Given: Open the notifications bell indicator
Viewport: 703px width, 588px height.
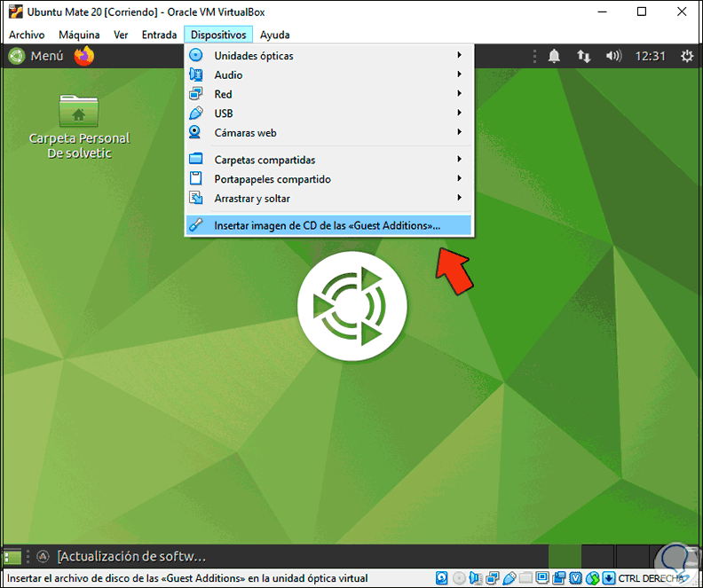Looking at the screenshot, I should coord(554,56).
